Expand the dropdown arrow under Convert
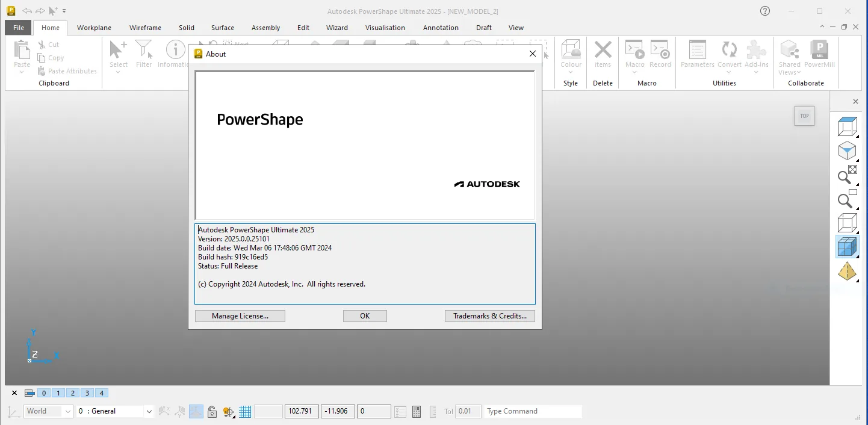The image size is (868, 425). (x=730, y=72)
